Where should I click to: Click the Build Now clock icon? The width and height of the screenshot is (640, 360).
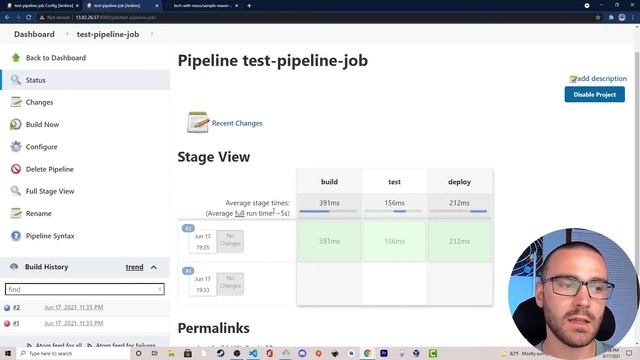[x=16, y=124]
